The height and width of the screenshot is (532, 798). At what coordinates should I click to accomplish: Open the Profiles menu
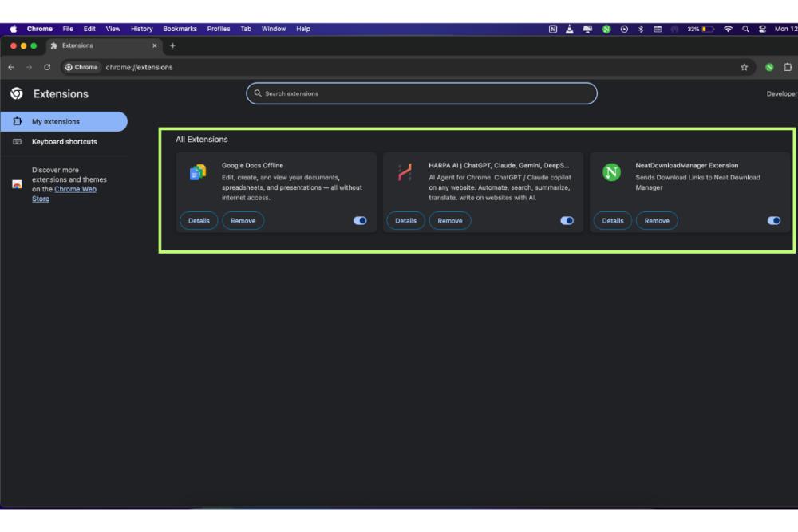(219, 29)
